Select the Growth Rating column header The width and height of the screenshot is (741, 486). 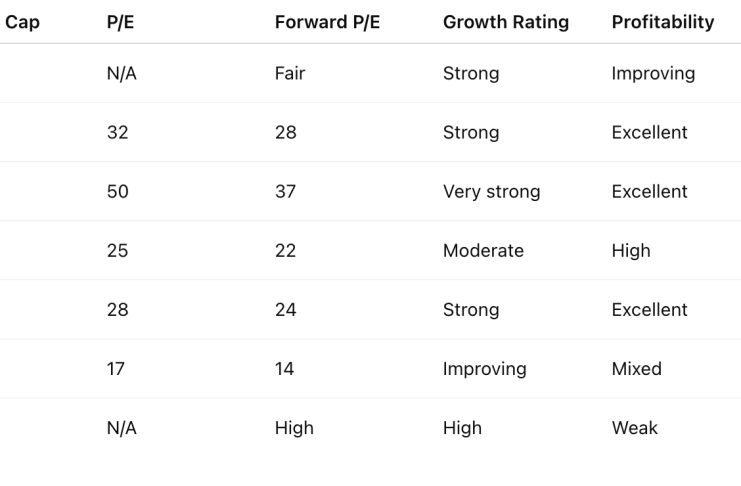click(x=505, y=22)
